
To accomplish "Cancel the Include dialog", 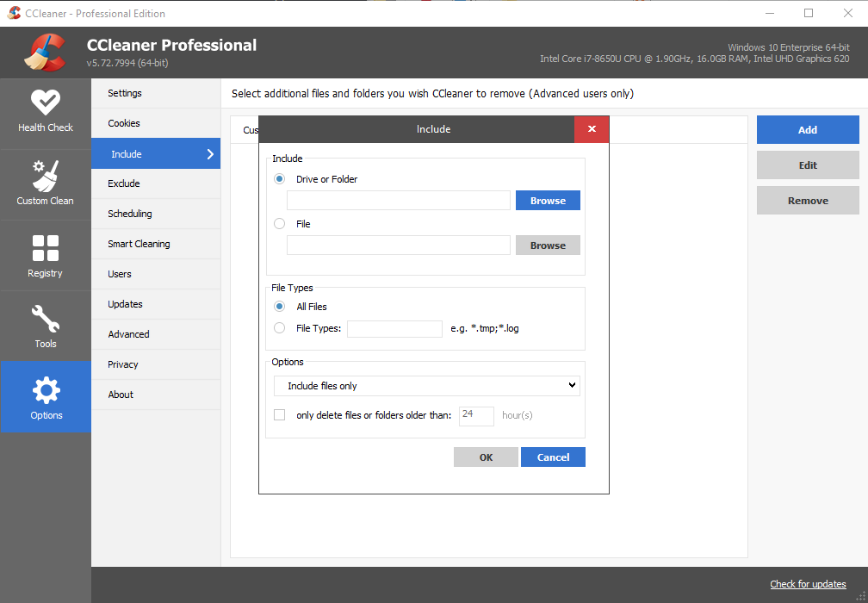I will pyautogui.click(x=553, y=457).
